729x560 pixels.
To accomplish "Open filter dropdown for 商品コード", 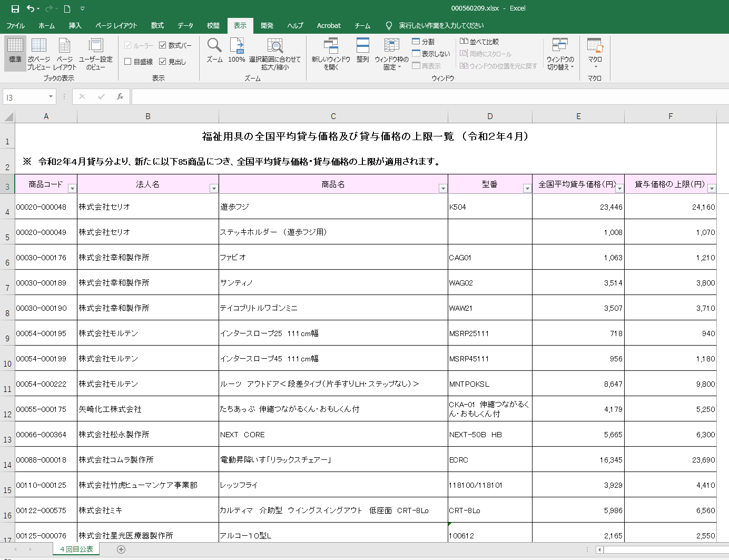I will click(x=73, y=189).
